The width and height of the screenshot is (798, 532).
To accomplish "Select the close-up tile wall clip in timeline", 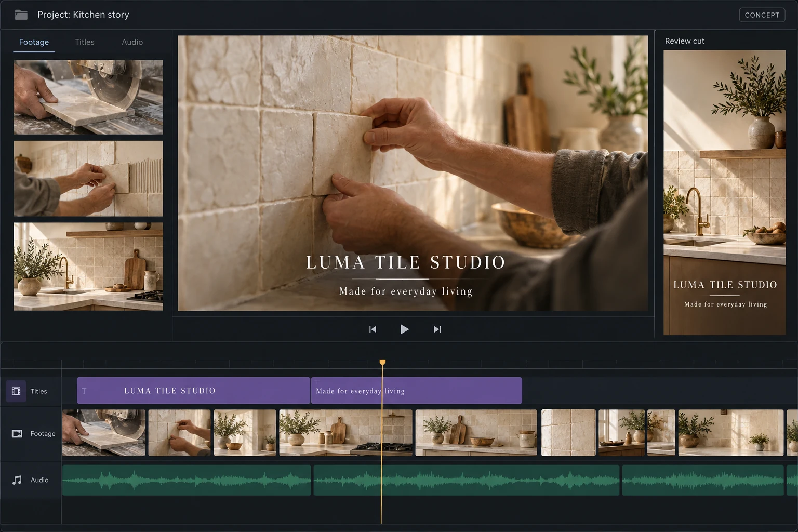I will coord(568,433).
